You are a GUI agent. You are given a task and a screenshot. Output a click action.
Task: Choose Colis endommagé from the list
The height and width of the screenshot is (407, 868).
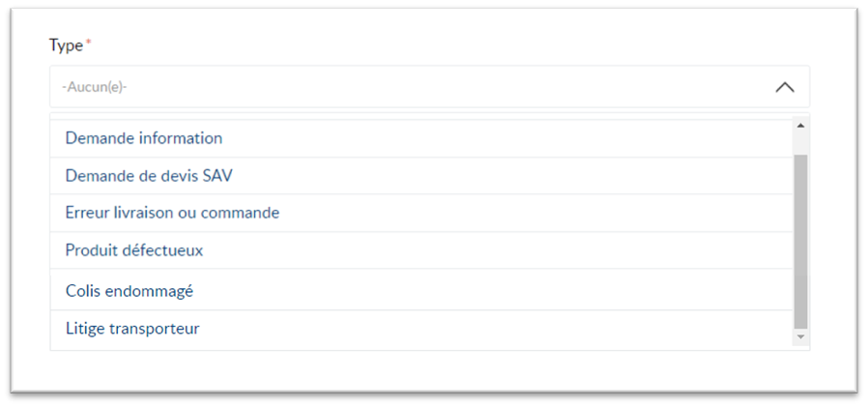(x=421, y=290)
